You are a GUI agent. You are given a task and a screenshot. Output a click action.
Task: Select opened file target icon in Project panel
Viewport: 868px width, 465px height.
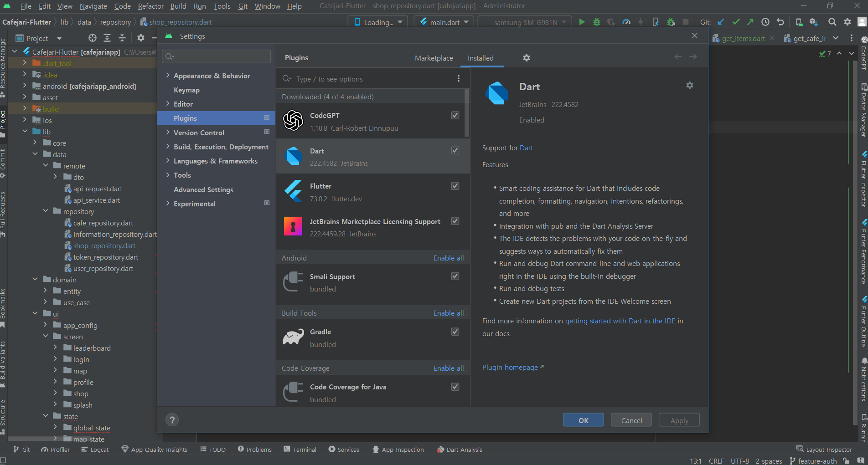point(93,38)
